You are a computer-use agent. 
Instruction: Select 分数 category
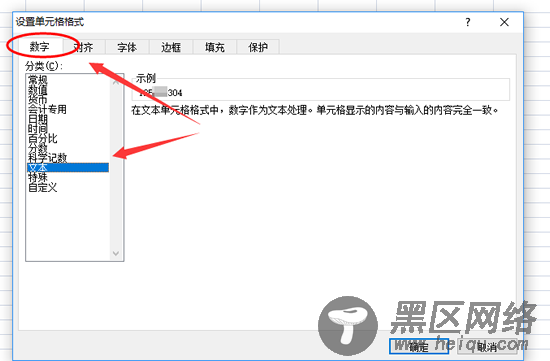[68, 148]
